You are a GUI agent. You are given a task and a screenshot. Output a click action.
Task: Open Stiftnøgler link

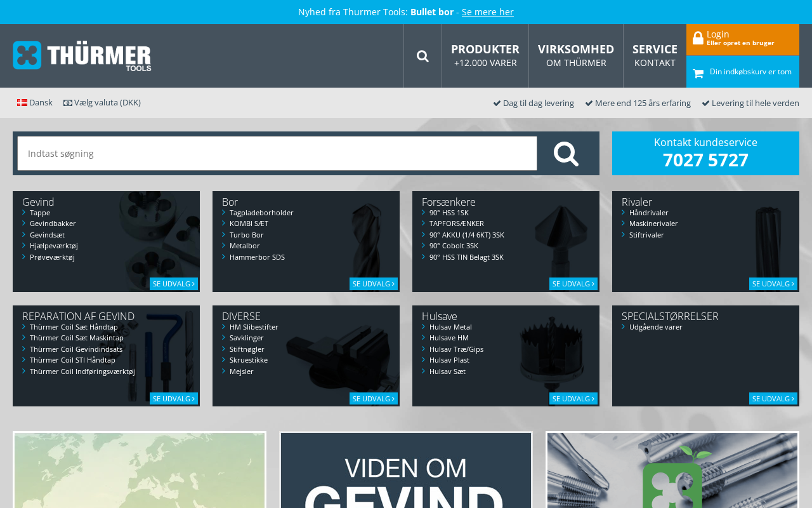[x=247, y=349]
